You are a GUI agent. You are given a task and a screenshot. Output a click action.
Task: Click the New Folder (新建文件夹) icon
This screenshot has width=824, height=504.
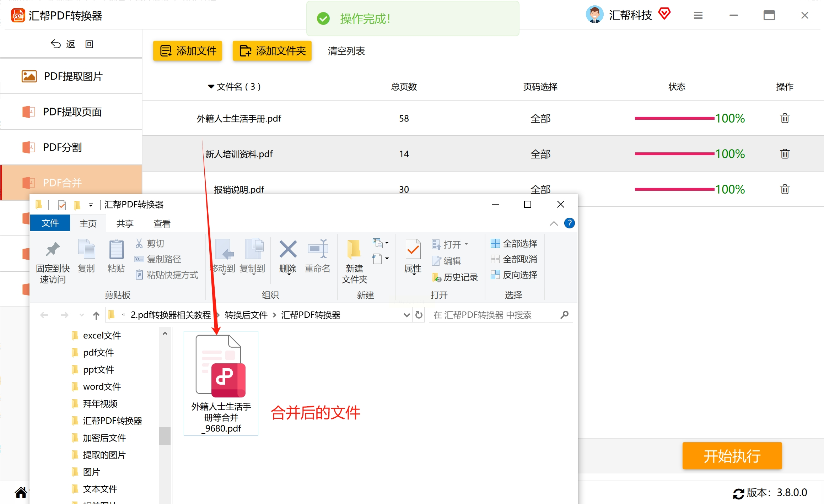click(354, 249)
